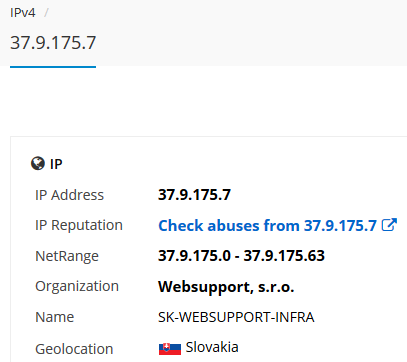Click the external link arrow icon
The width and height of the screenshot is (407, 362).
click(389, 225)
